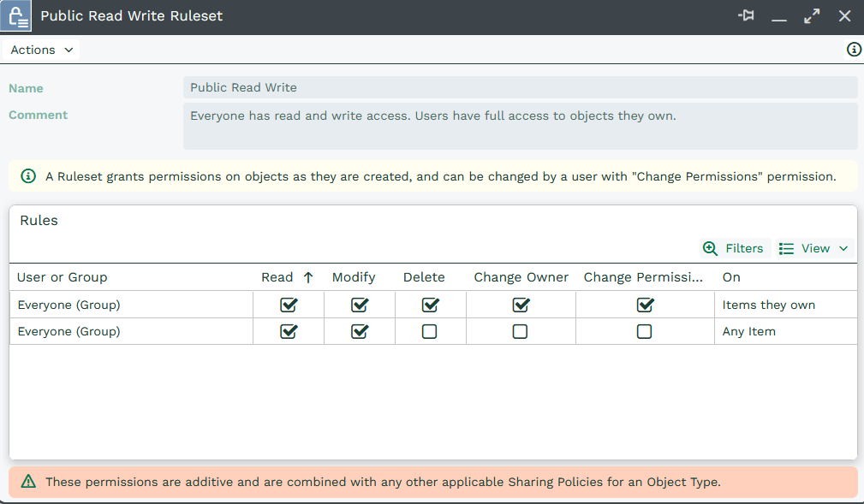
Task: Maximize the ruleset window
Action: 811,16
